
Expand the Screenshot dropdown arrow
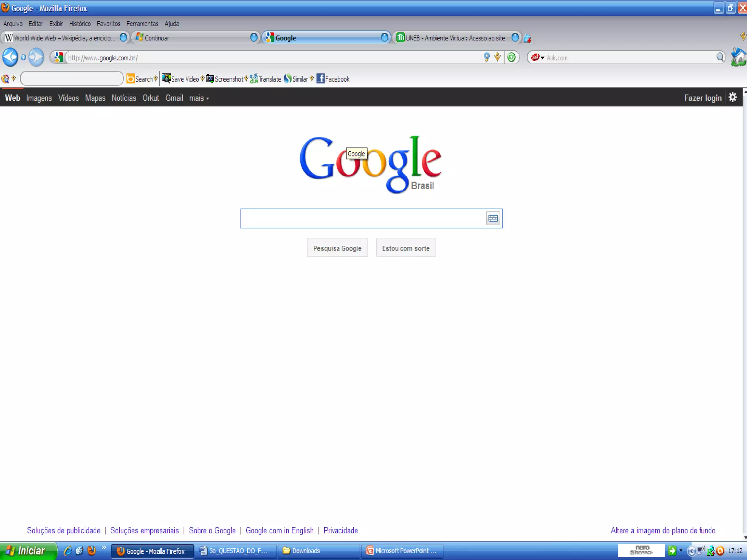[x=246, y=78]
